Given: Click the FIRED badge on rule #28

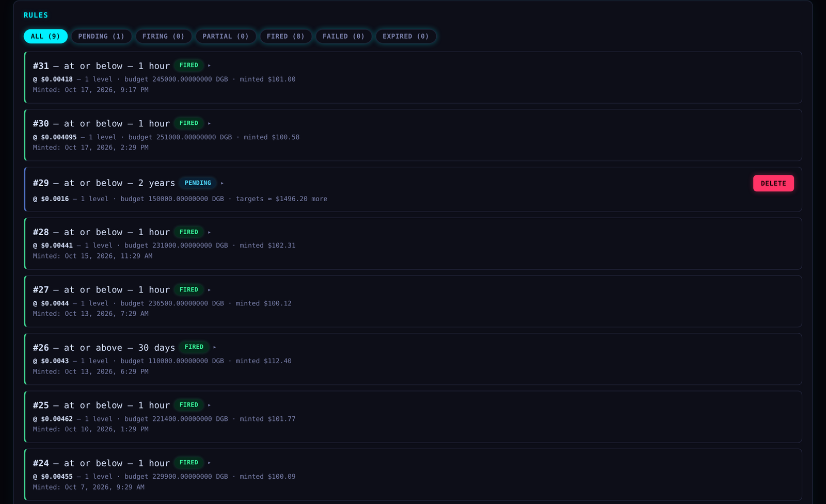Looking at the screenshot, I should click(x=188, y=232).
